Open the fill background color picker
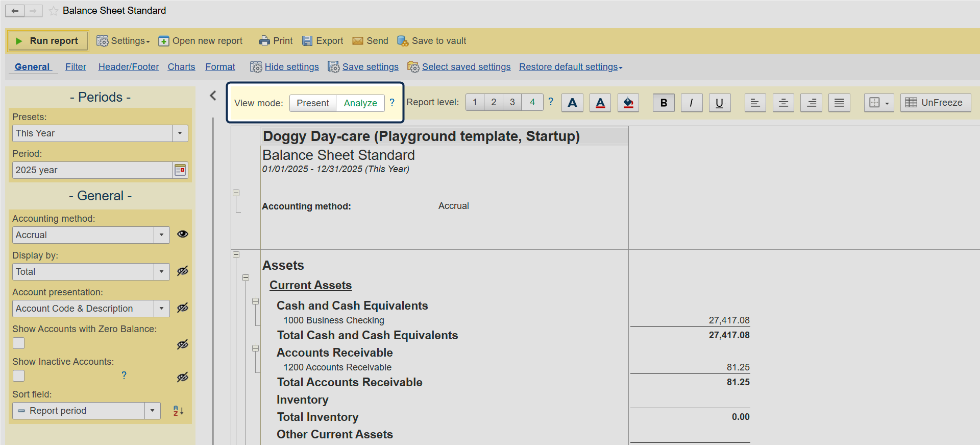 628,103
